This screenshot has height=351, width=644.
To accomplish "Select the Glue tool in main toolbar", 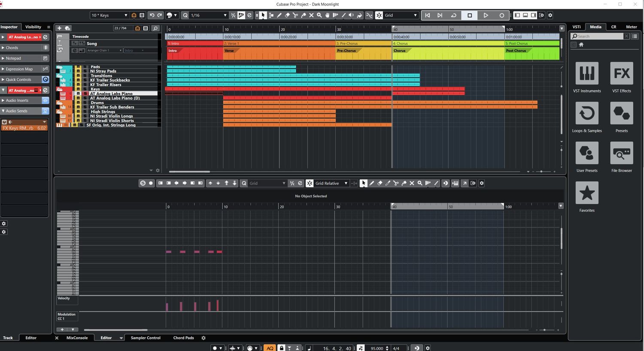I will pyautogui.click(x=304, y=15).
